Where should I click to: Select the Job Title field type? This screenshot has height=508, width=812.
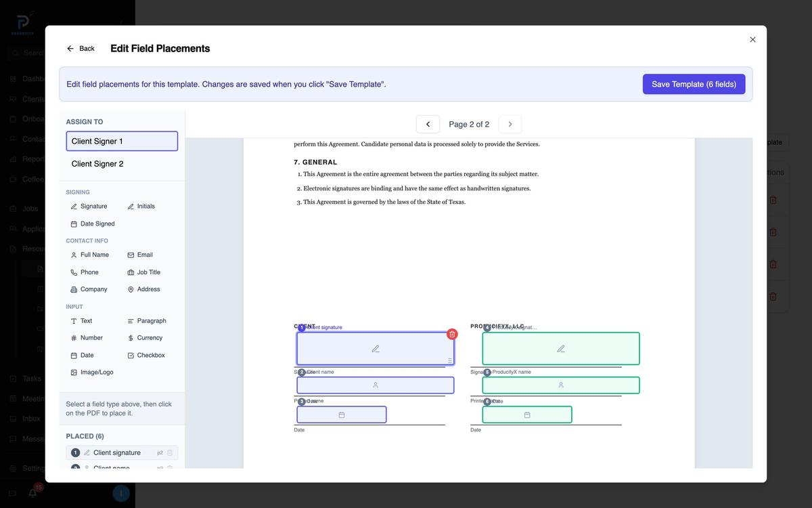[x=144, y=272]
